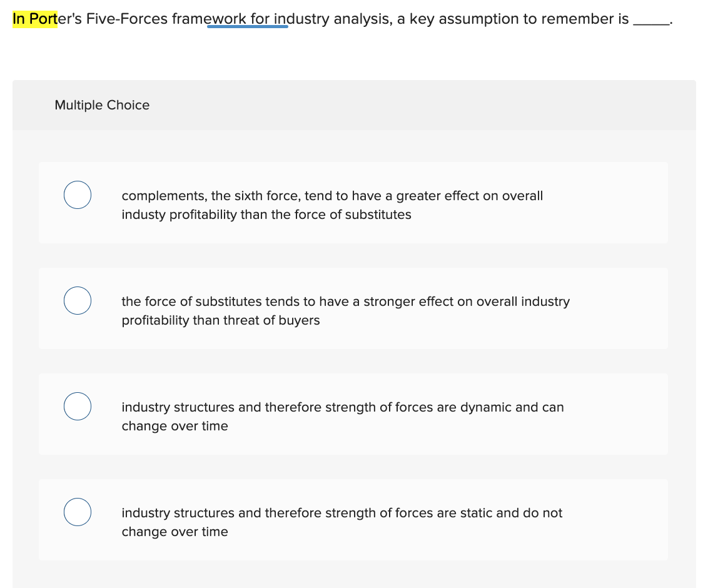
Task: Select the radio button for the substitutes option
Action: tap(77, 300)
